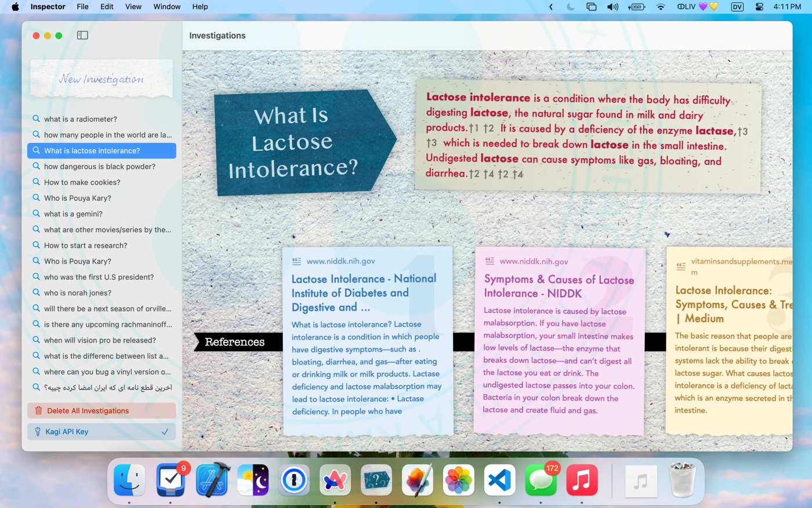Click the key icon next to Kagi API Key
The height and width of the screenshot is (508, 812).
[38, 431]
